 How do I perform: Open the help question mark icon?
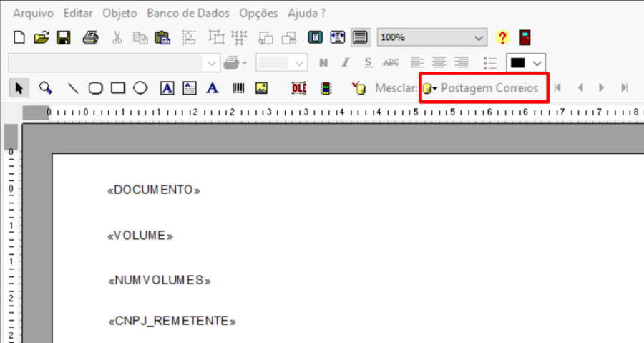(502, 37)
